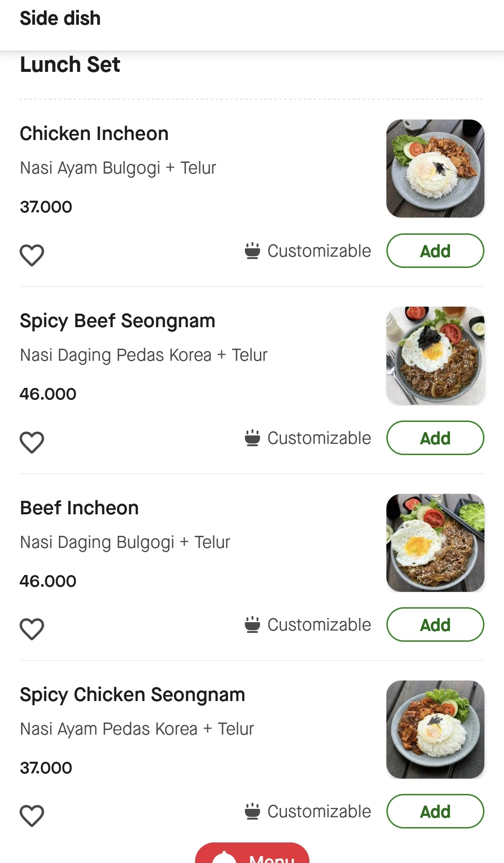Add Chicken Incheon to the order
Image resolution: width=504 pixels, height=863 pixels.
(435, 251)
